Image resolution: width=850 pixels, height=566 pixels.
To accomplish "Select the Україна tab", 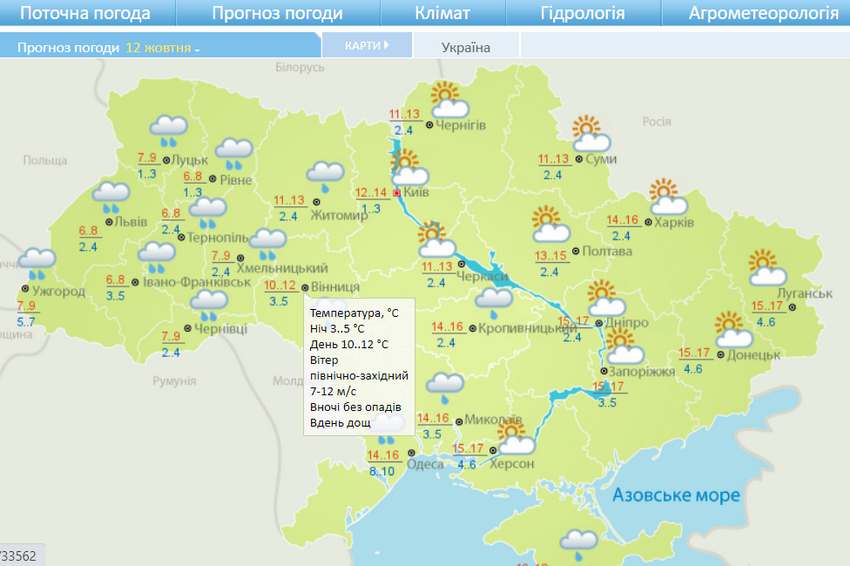I will click(466, 47).
